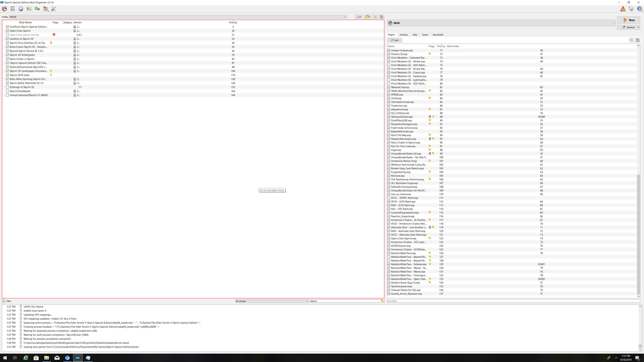This screenshot has width=644, height=362.
Task: Click the plugin Sort button
Action: [x=394, y=40]
